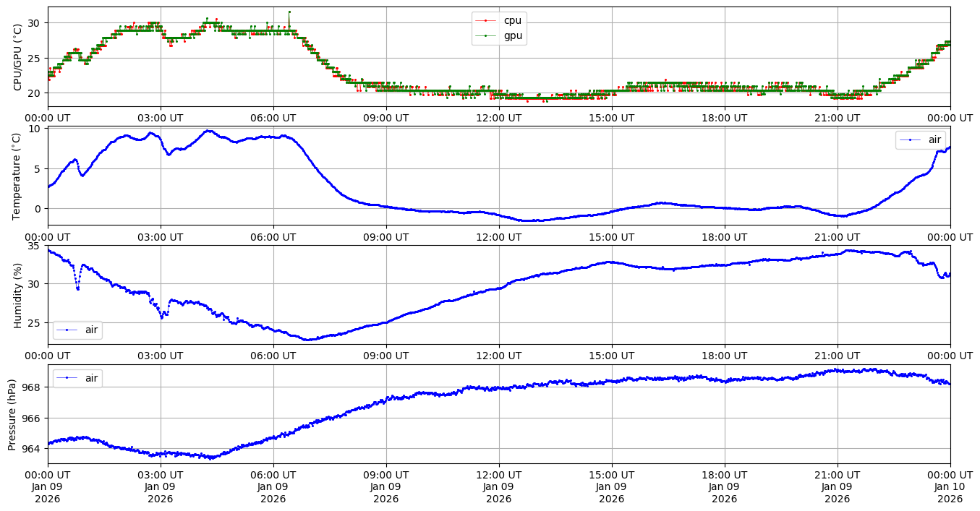Viewport: 980px width, 511px height.
Task: Select the 'gpu' legend text label
Action: (x=513, y=35)
